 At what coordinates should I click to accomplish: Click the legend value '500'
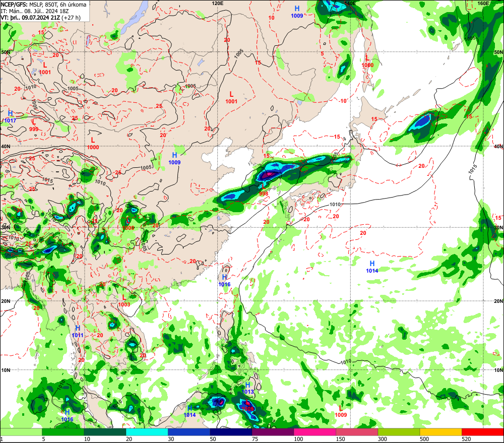pyautogui.click(x=424, y=439)
